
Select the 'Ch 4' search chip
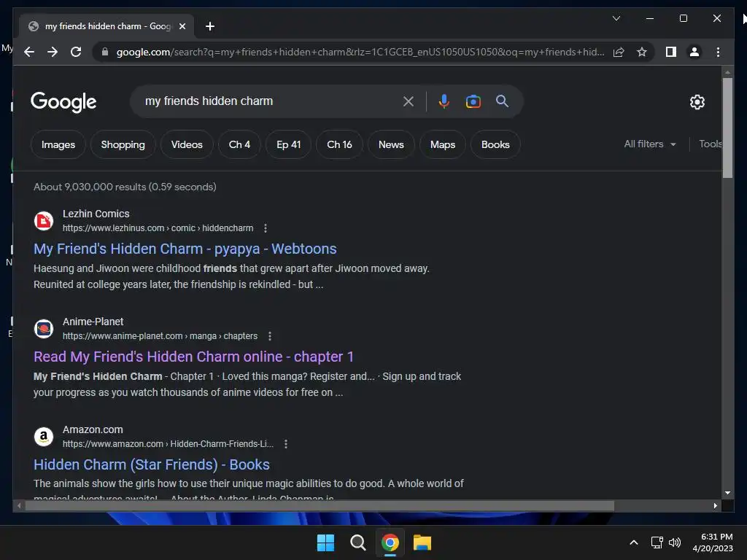tap(239, 144)
